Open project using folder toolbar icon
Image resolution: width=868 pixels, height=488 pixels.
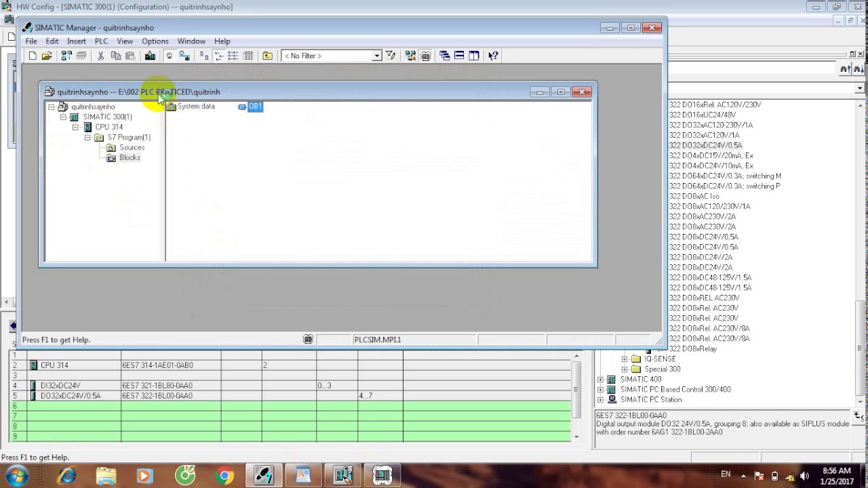(46, 56)
